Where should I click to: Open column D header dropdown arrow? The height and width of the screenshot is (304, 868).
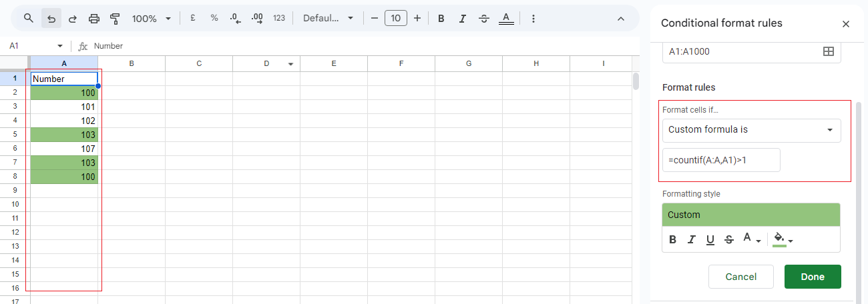click(291, 64)
